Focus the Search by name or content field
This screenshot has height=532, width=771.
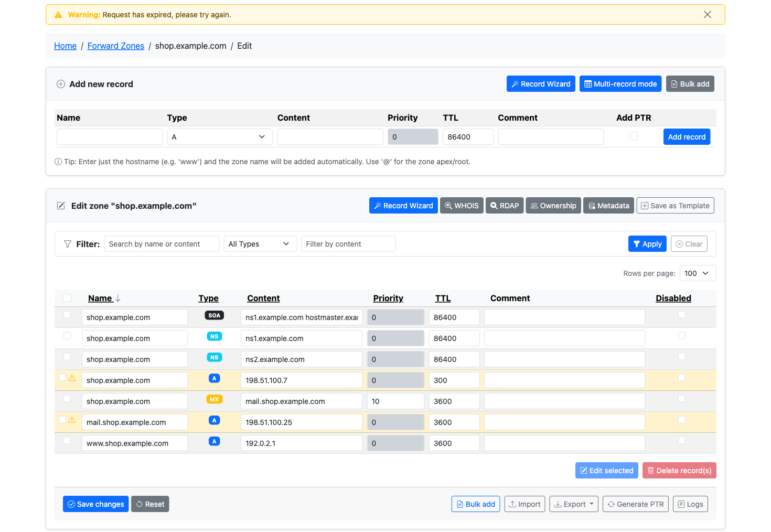[x=162, y=244]
